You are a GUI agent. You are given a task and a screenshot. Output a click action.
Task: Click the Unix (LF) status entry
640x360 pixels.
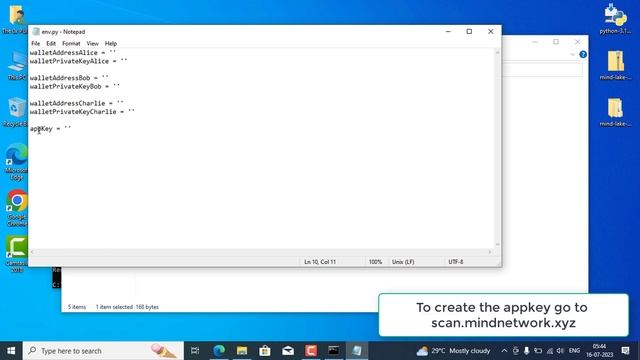[x=403, y=262]
